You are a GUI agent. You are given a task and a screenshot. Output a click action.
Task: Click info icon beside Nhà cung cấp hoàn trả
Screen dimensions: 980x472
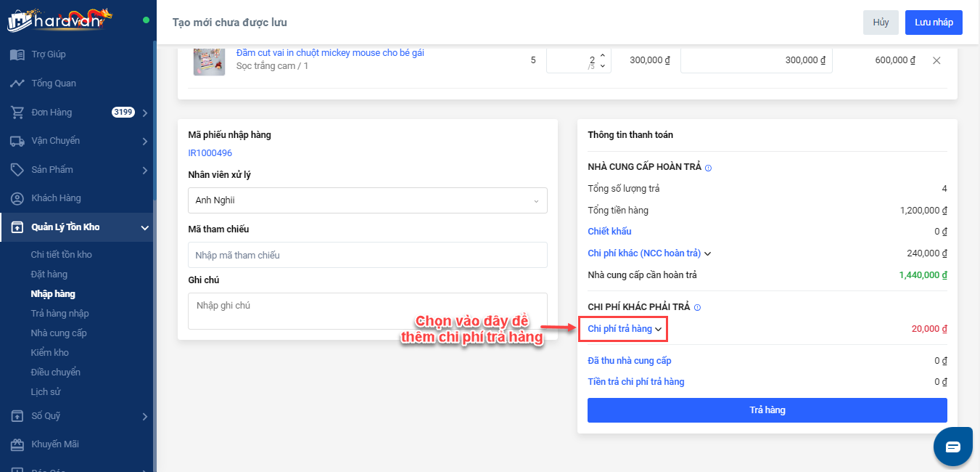pyautogui.click(x=708, y=168)
